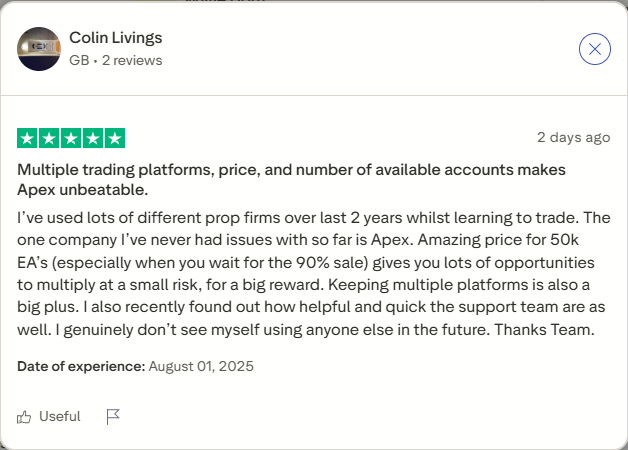Mark the review as Useful
This screenshot has height=450, width=628.
tap(59, 416)
